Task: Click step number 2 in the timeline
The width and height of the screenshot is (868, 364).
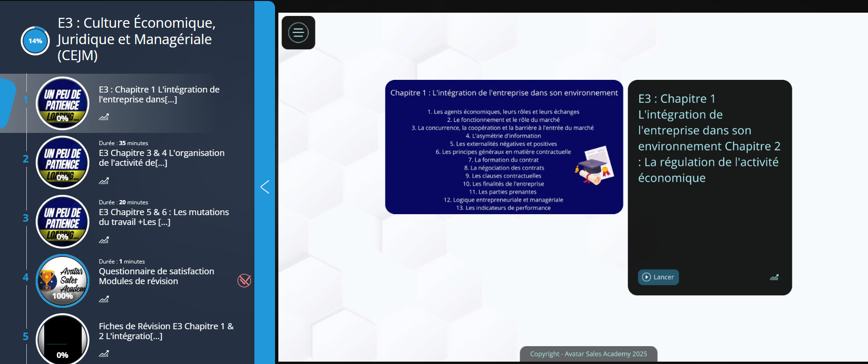Action: point(26,159)
